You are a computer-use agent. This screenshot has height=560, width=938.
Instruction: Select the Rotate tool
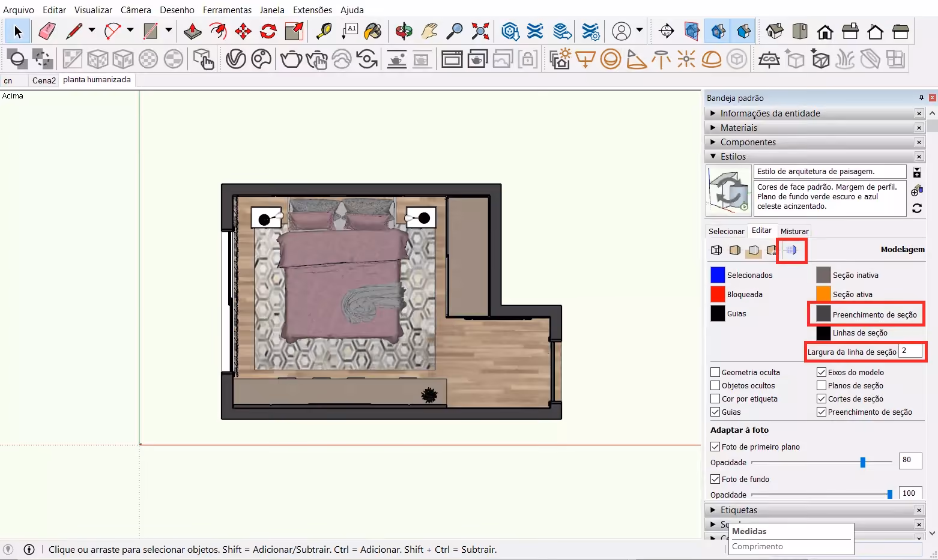(x=268, y=31)
